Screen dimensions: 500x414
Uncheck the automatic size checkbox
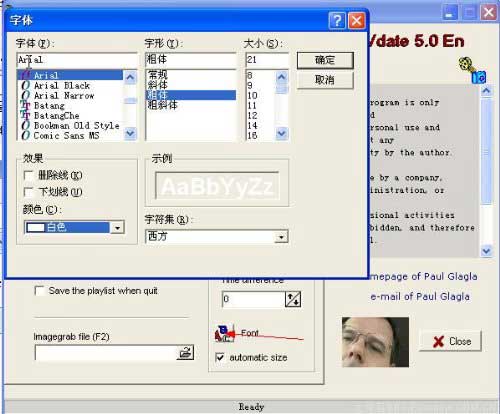click(x=220, y=357)
